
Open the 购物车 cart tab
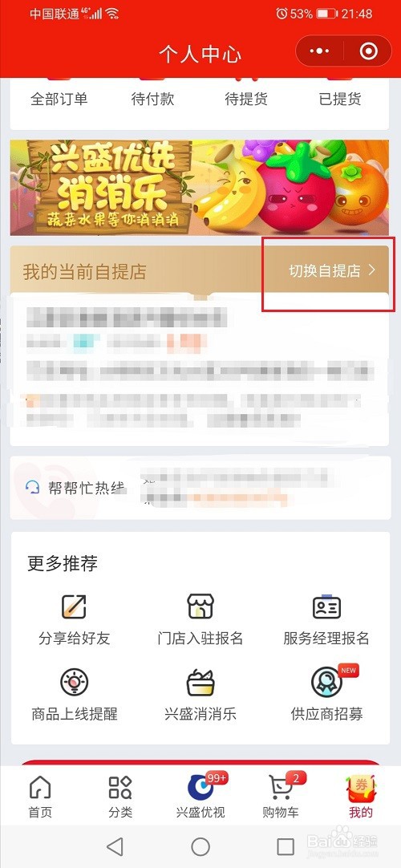(x=281, y=797)
